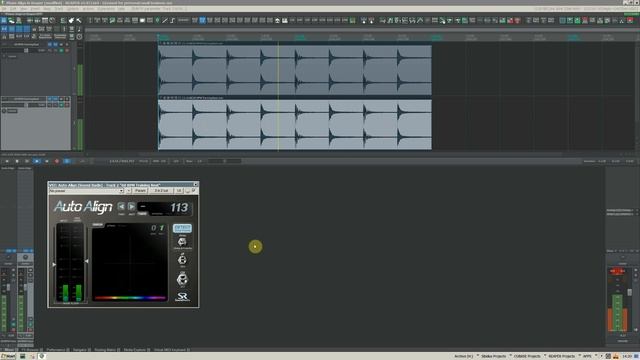Viewport: 640px width, 360px height.
Task: Select the highlighted spectrum tab in Auto Align
Action: [x=98, y=225]
